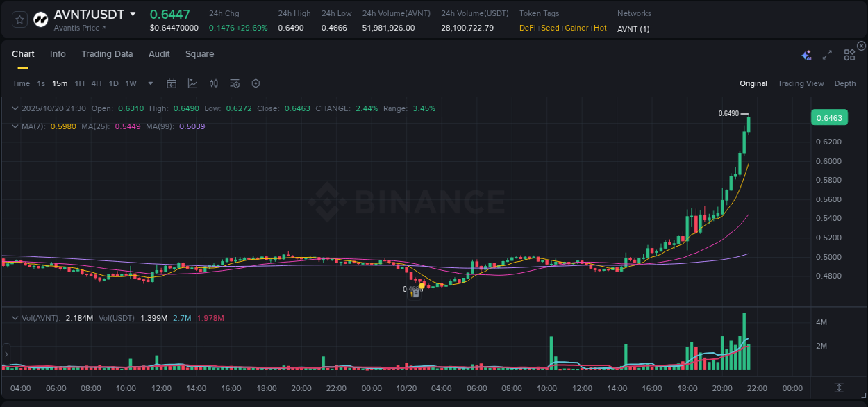Open chart settings via the hexagon icon
The width and height of the screenshot is (868, 407).
click(x=256, y=83)
